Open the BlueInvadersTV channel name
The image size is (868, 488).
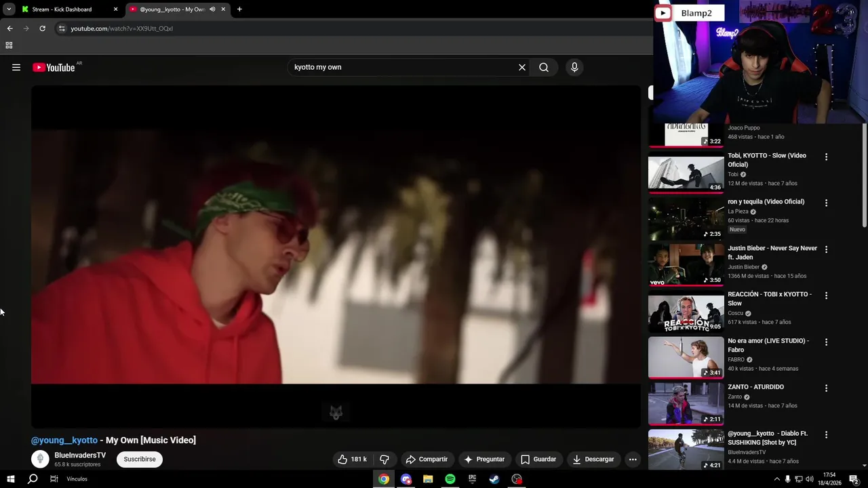click(x=80, y=455)
